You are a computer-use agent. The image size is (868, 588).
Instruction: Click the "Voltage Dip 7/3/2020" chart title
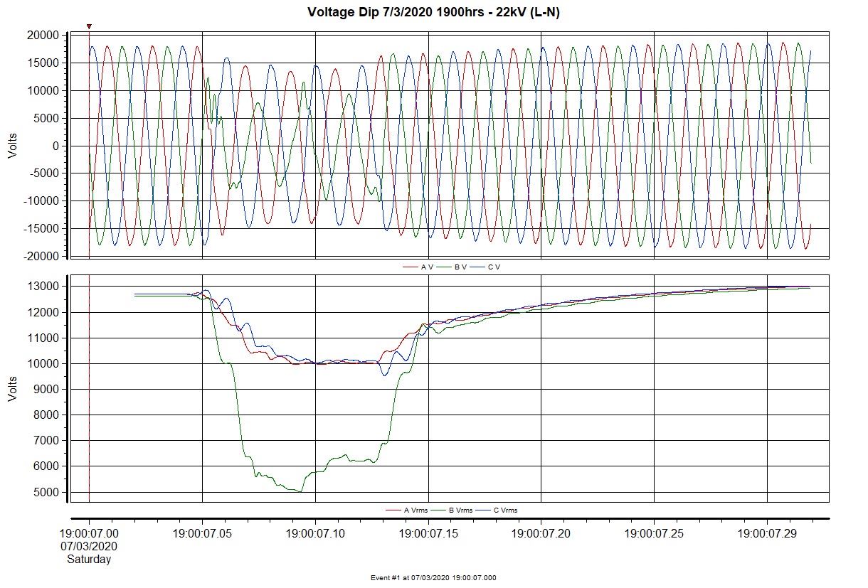pyautogui.click(x=434, y=11)
